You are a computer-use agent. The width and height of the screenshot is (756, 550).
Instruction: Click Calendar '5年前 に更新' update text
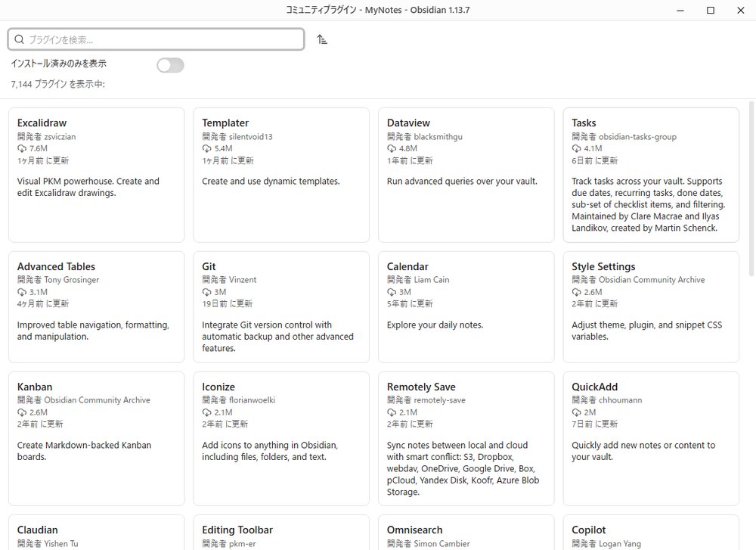[410, 304]
